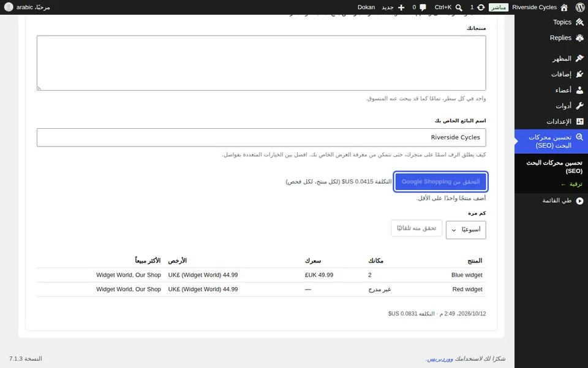Focus the منتجاتك products textarea
The image size is (588, 368).
(x=262, y=63)
